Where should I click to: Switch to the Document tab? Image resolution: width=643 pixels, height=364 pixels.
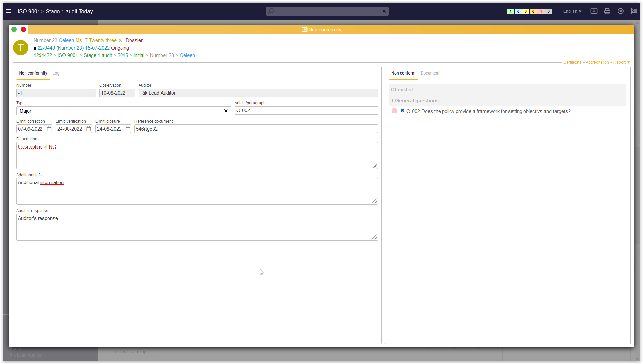coord(430,73)
